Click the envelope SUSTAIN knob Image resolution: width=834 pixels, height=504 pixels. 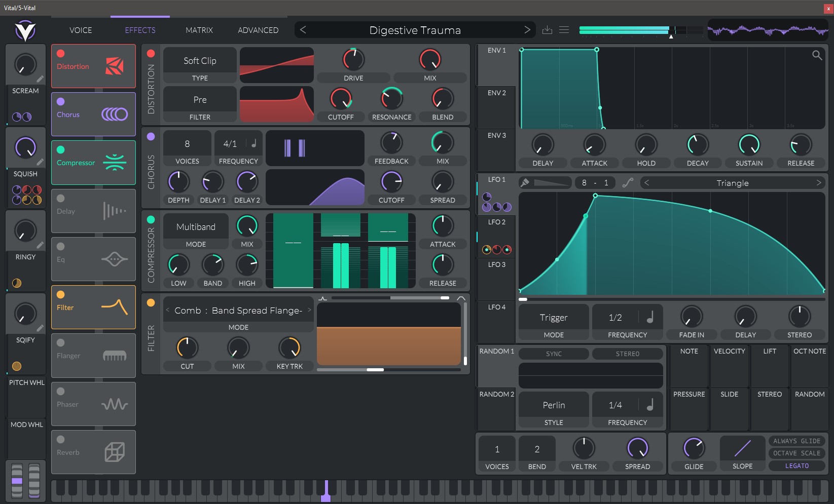[749, 145]
